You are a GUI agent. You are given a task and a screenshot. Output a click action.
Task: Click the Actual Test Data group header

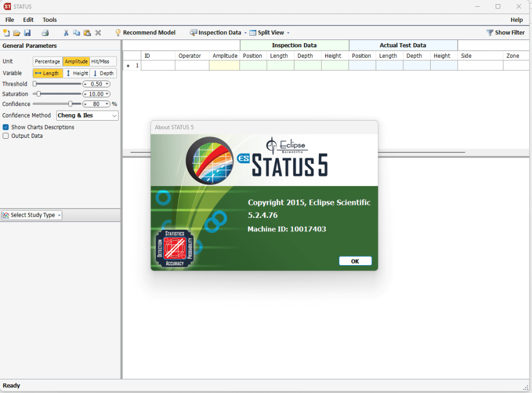[403, 45]
